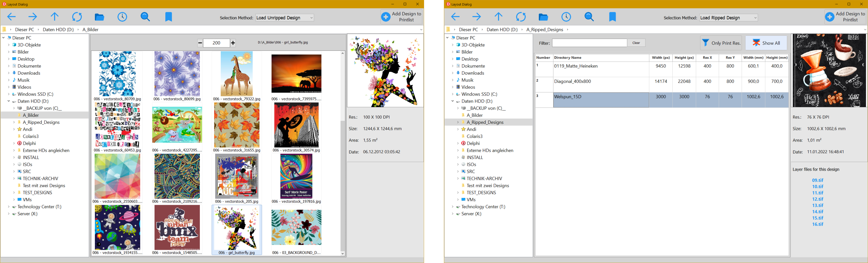Open Selection Method dropdown Load Unripped Design
Screen dimensions: 868x263
click(285, 17)
